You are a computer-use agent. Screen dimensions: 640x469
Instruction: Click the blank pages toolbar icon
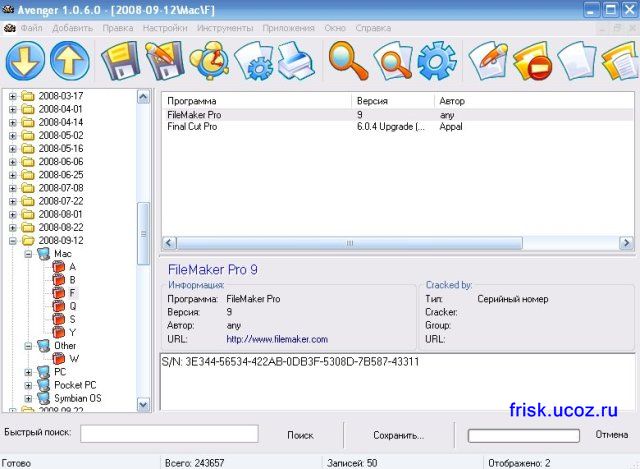click(x=577, y=61)
